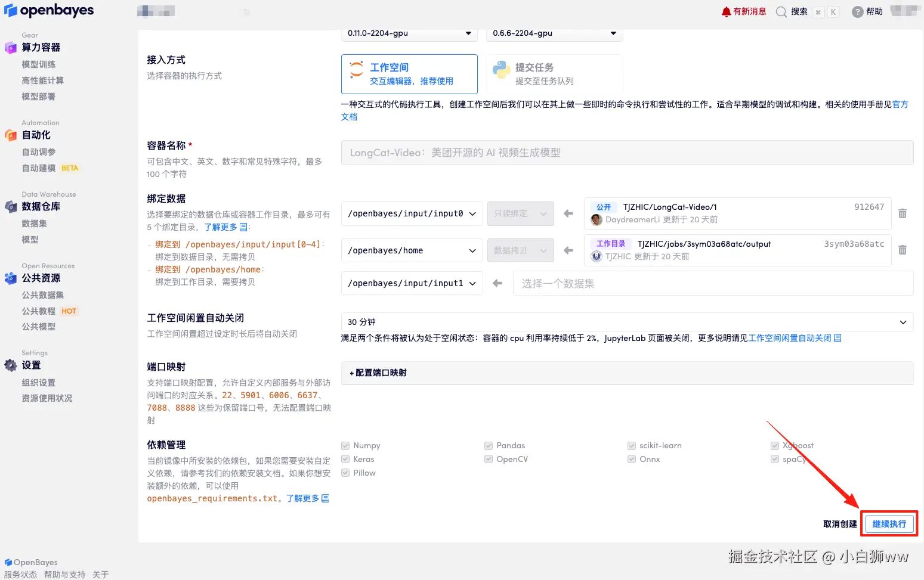Open 帮助与支持 footer link
Image resolution: width=924 pixels, height=580 pixels.
tap(64, 575)
